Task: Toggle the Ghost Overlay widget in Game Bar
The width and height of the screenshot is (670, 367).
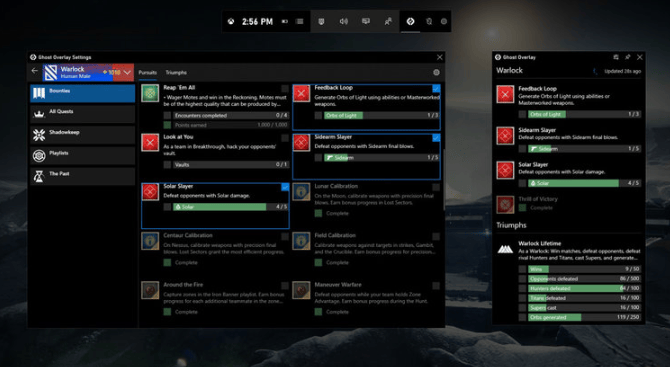Action: [410, 21]
